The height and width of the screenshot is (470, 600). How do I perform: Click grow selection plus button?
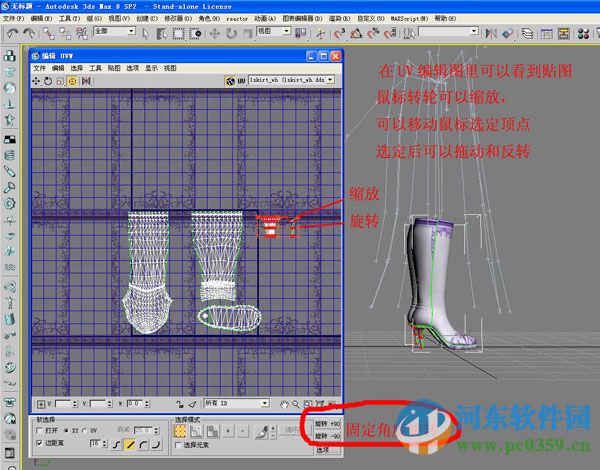[x=228, y=431]
